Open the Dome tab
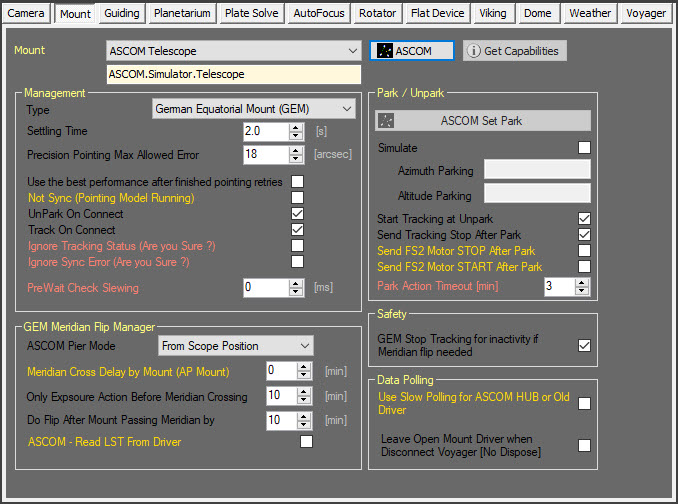Screen dimensions: 678x504 pos(537,13)
